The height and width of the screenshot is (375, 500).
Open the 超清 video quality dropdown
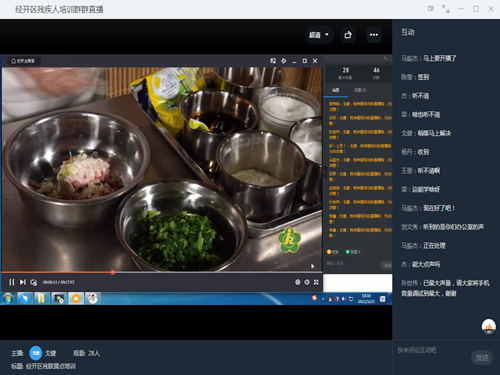tap(319, 35)
